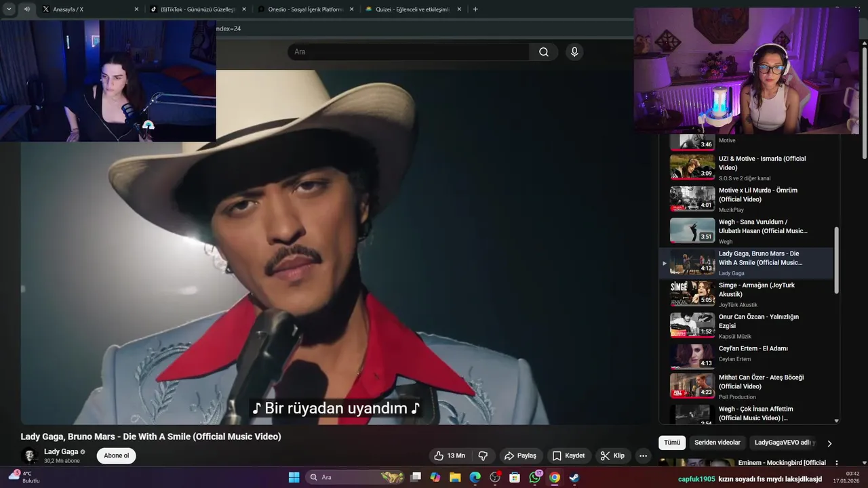The image size is (868, 488).
Task: Play 'Motive x Lil Murda - Ömrüm' playlist item
Action: [746, 199]
